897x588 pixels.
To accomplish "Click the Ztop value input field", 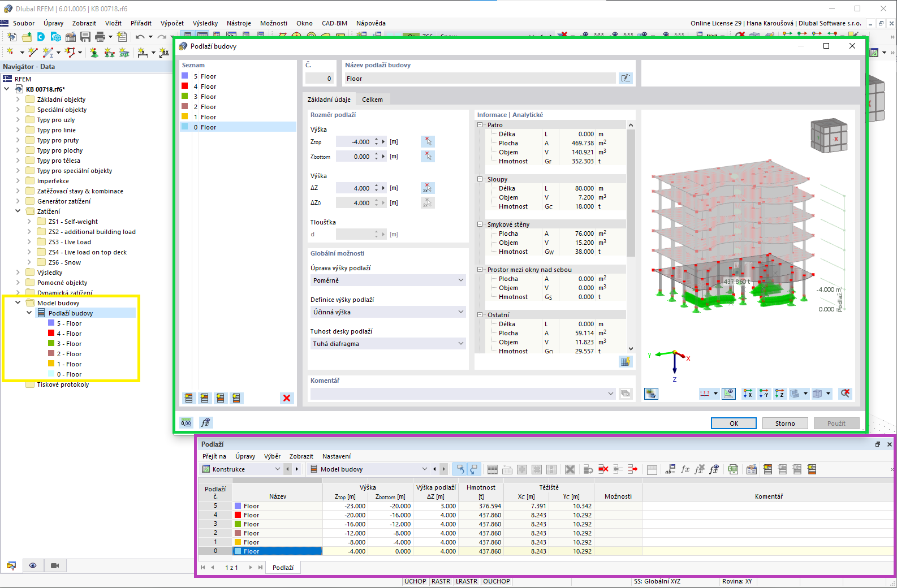I will [x=354, y=142].
